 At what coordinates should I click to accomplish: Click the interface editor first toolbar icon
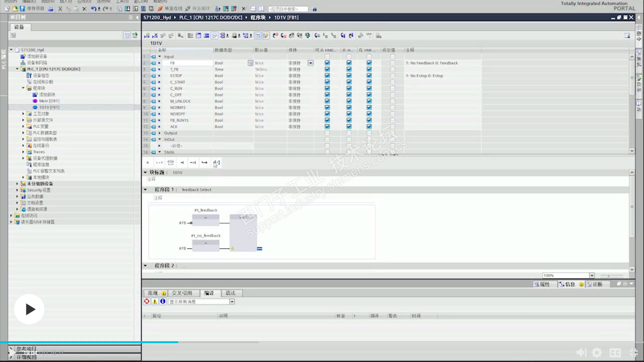tap(147, 35)
